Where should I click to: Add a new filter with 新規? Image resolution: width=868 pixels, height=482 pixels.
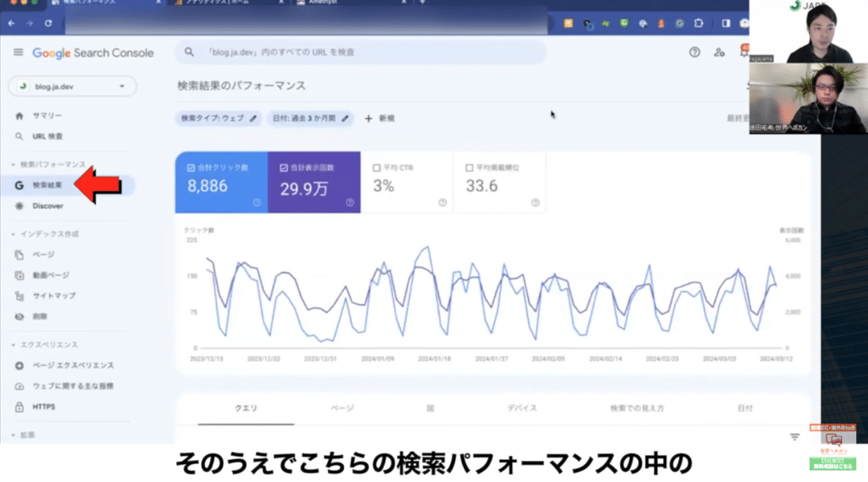(x=380, y=119)
